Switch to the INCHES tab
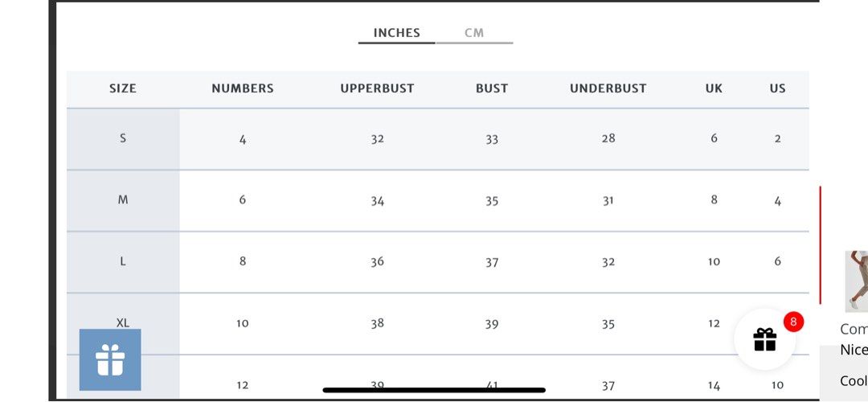Viewport: 868px width, 402px height. [x=397, y=33]
